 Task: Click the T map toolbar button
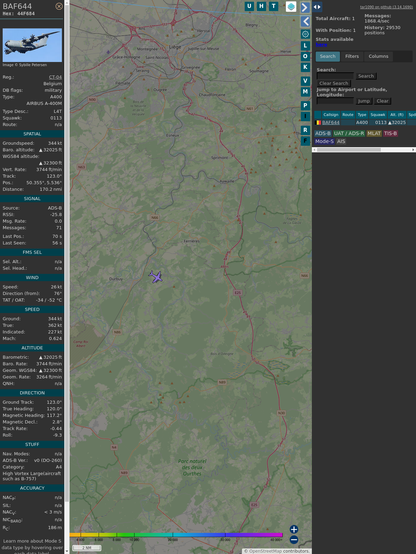[x=273, y=6]
